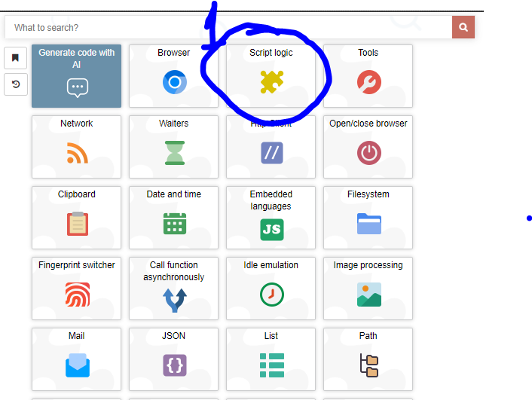Viewport: 532px width, 400px height.
Task: Type in the 'What to search?' field
Action: (226, 28)
